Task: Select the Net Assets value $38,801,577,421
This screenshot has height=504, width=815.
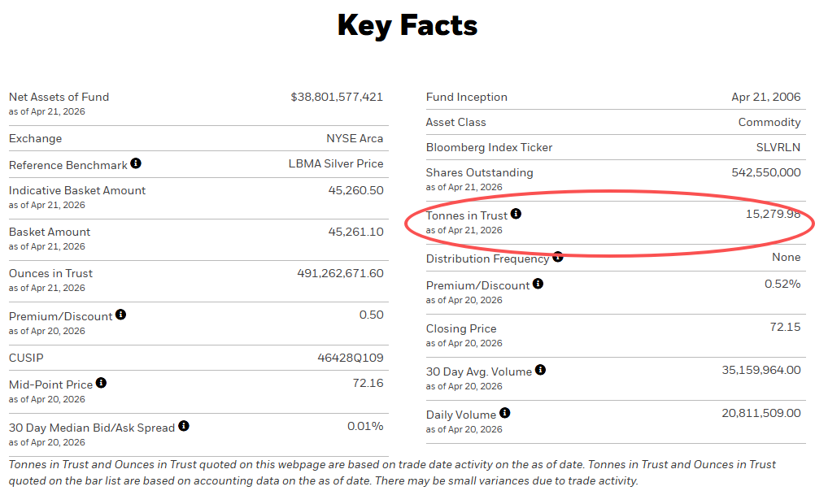Action: tap(337, 98)
